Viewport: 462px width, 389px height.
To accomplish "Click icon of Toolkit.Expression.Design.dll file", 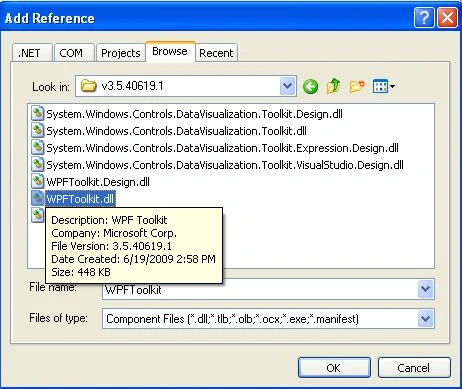I will (38, 148).
